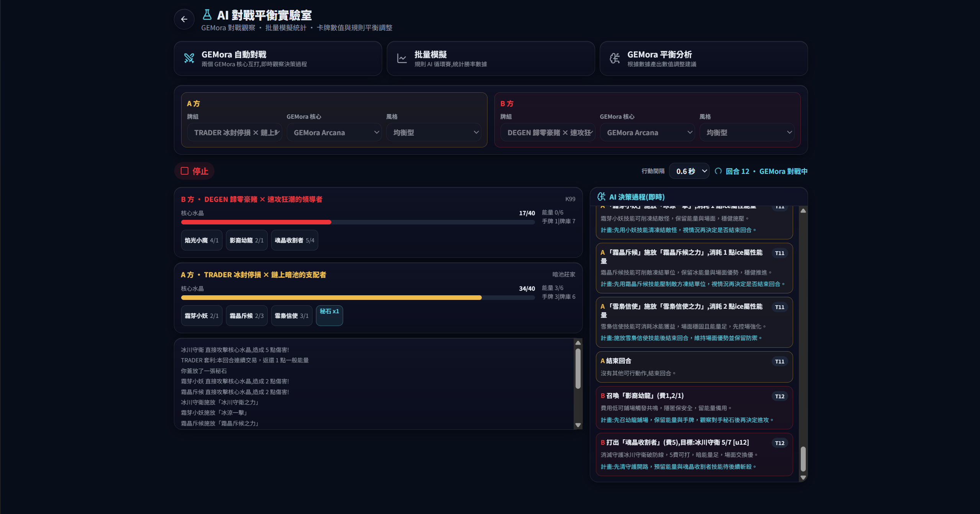Open A方 GEMora 核心 dropdown
The height and width of the screenshot is (514, 980).
point(334,133)
